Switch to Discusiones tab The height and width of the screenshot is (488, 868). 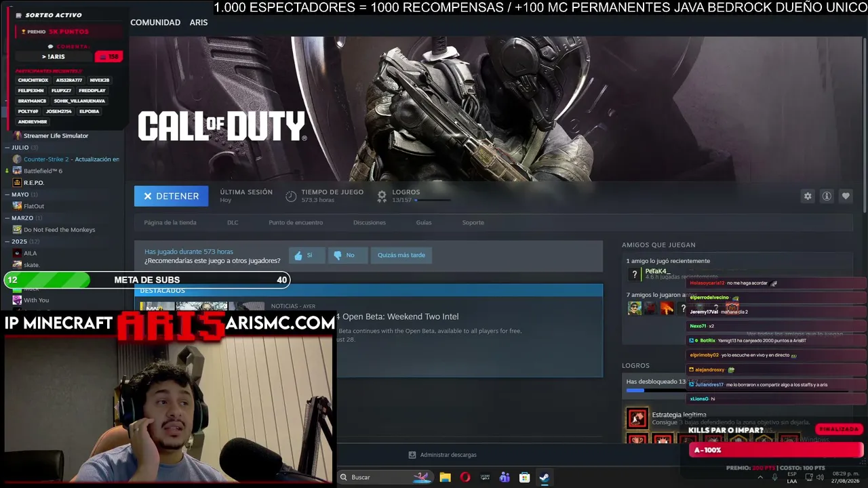coord(370,222)
